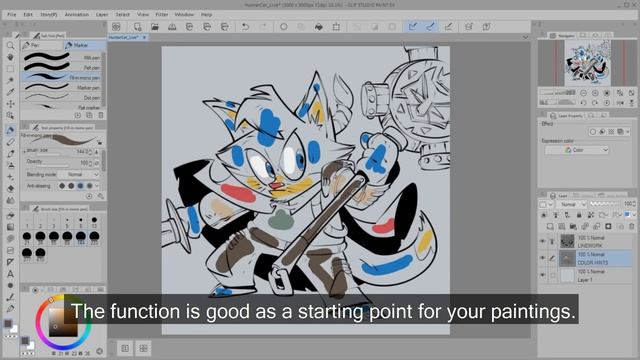Select the Auto select magic wand tool
This screenshot has width=640, height=360.
click(11, 80)
